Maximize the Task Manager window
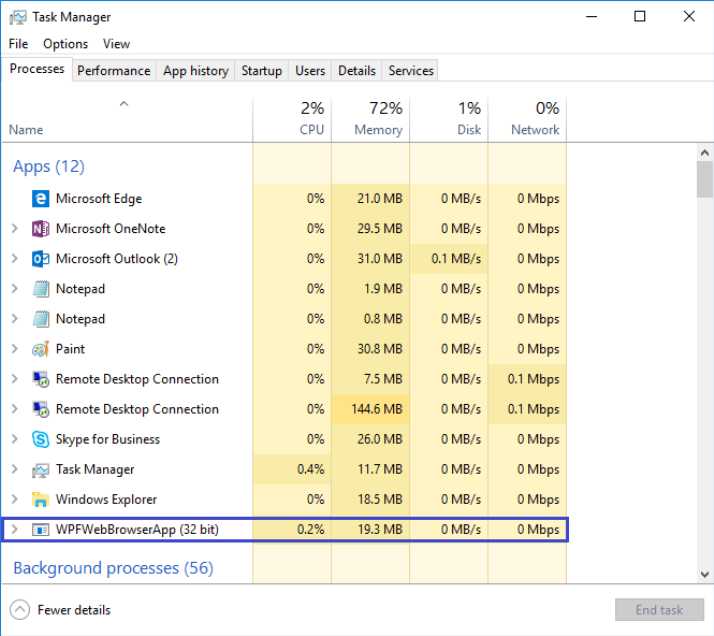Image resolution: width=714 pixels, height=636 pixels. (640, 17)
